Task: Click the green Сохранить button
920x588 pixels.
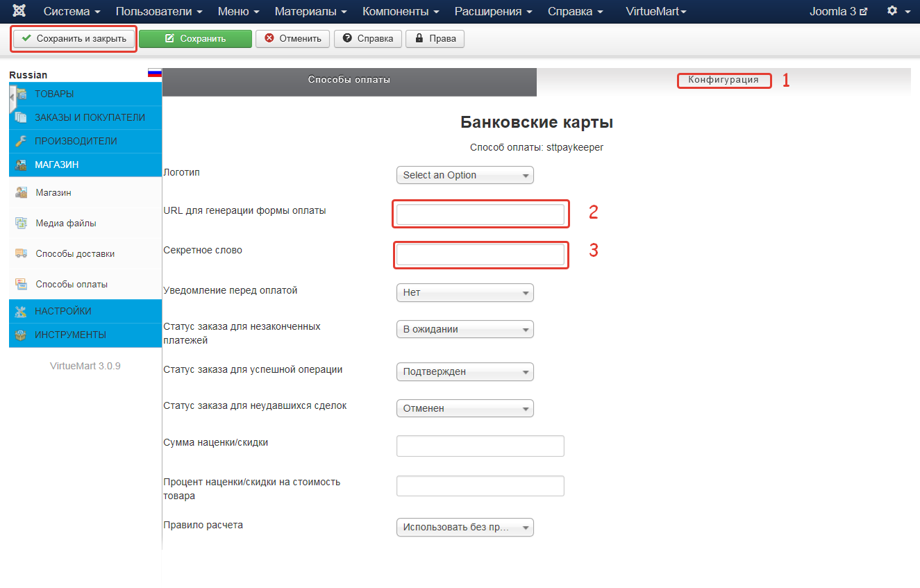Action: (195, 39)
